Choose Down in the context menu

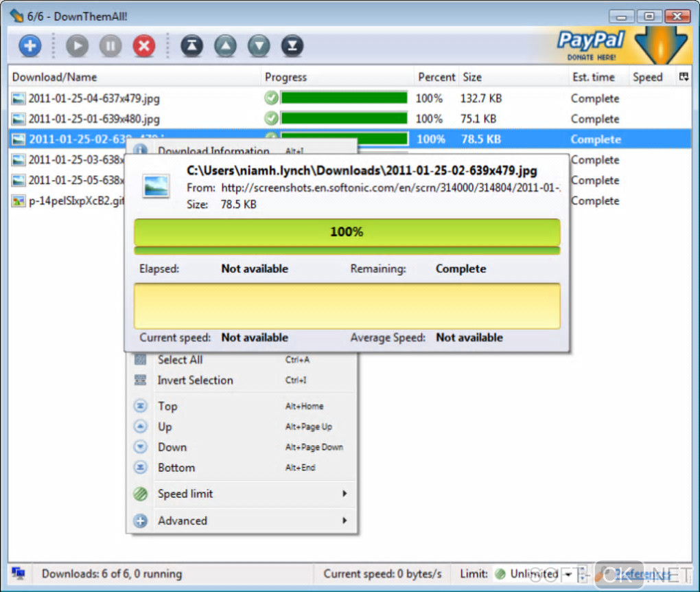pos(242,447)
